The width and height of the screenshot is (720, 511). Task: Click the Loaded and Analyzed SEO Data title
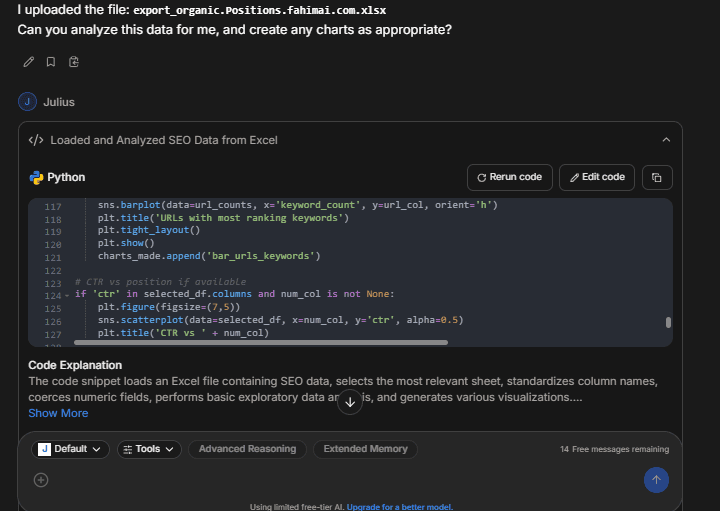(x=163, y=140)
